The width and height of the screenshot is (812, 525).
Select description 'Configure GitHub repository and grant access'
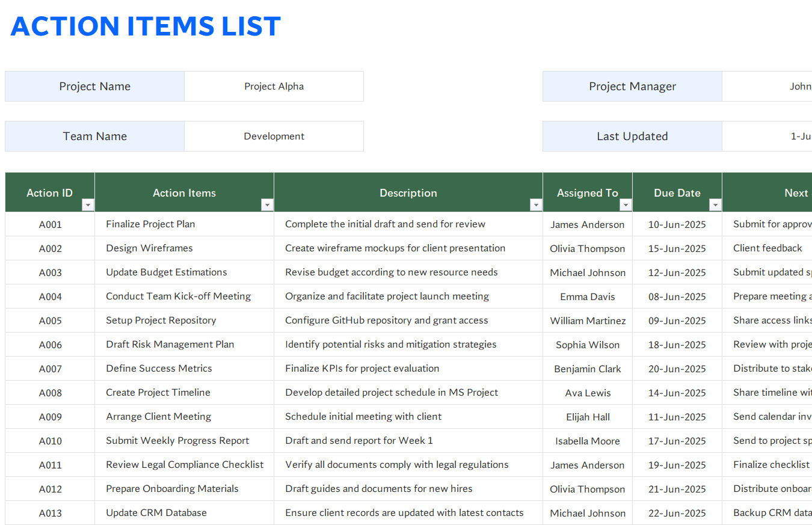coord(408,321)
